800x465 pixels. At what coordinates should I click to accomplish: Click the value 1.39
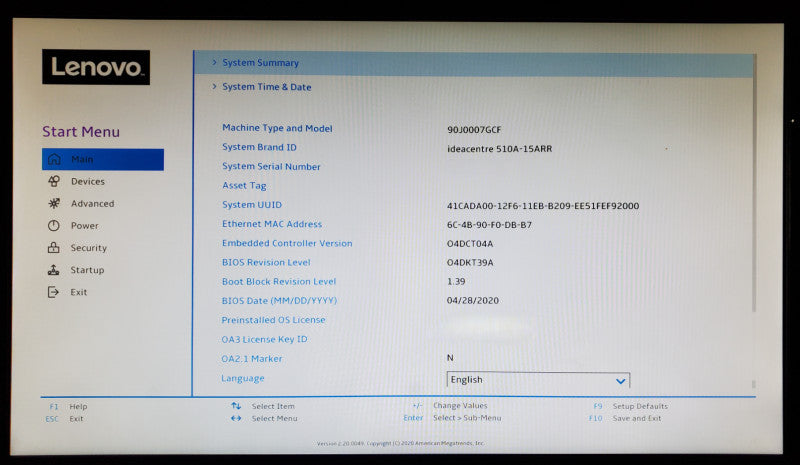[456, 281]
